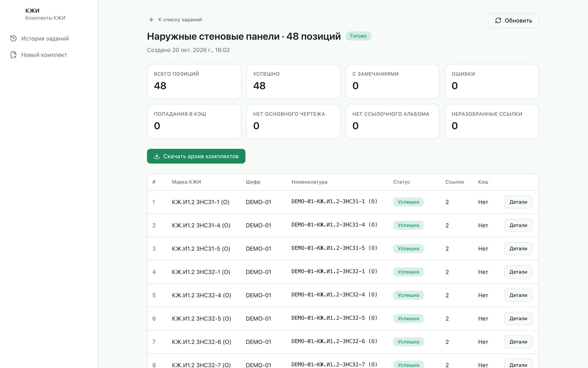Click nomenclature DEMO-01-КЖ.И1.2-ЗНС32-4 (О)
The image size is (588, 368).
coord(334,295)
